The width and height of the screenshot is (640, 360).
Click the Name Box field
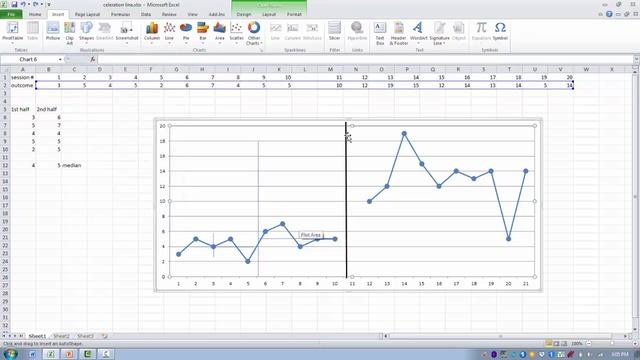pyautogui.click(x=29, y=60)
